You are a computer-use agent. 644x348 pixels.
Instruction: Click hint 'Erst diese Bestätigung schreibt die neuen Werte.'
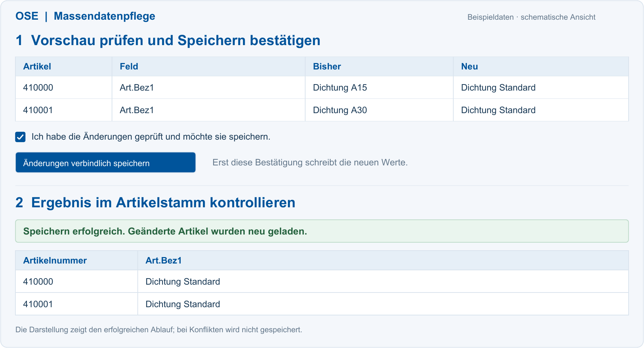pyautogui.click(x=310, y=163)
